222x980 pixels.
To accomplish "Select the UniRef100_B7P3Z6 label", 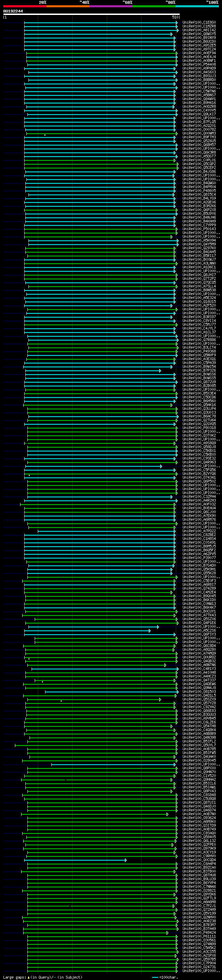I will pyautogui.click(x=199, y=371).
